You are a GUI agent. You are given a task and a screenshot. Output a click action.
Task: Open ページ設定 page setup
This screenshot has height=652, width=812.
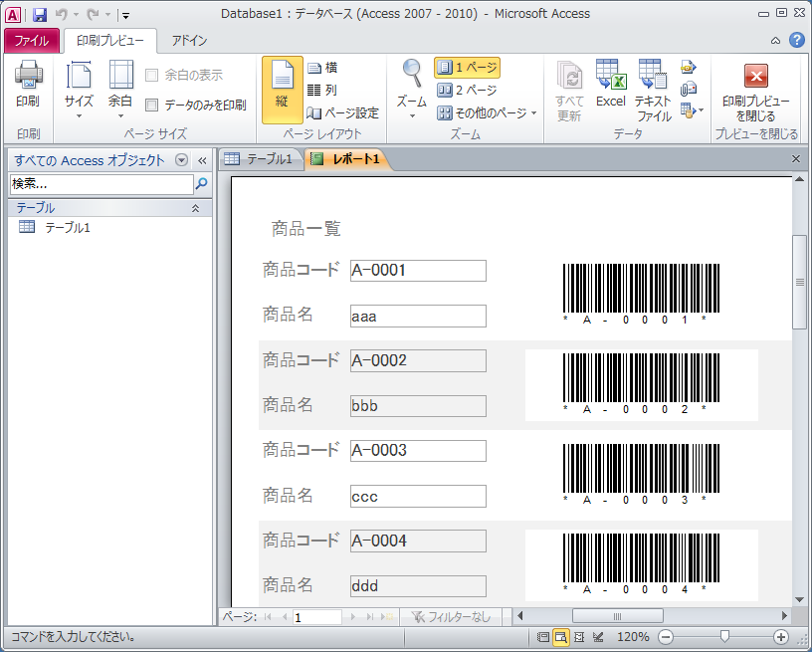tap(343, 112)
